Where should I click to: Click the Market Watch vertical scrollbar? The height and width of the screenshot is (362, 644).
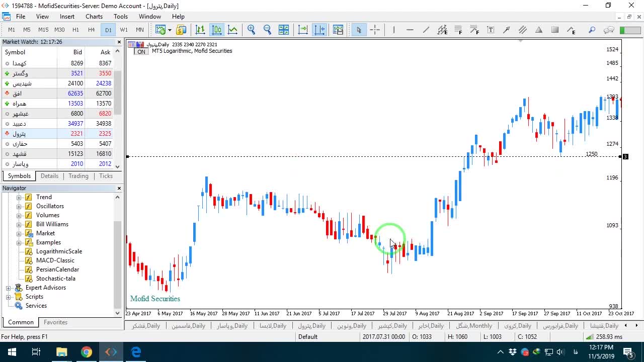coord(118,93)
